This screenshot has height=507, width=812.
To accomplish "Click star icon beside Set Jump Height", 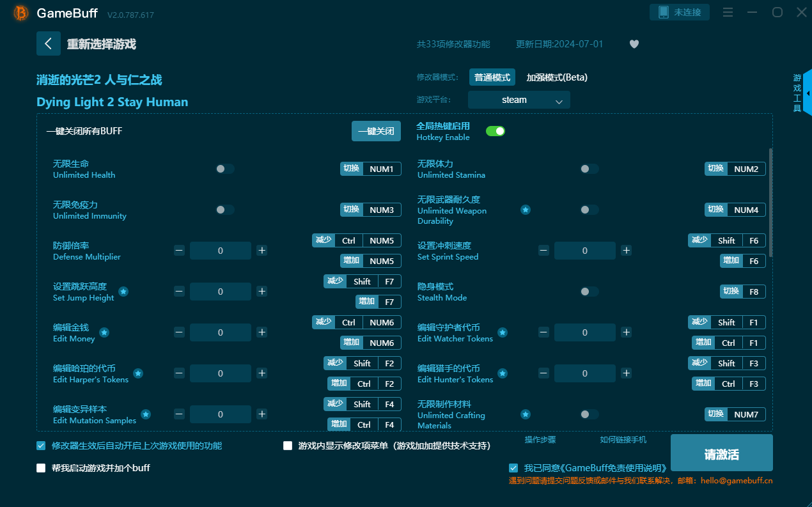I will [x=123, y=292].
